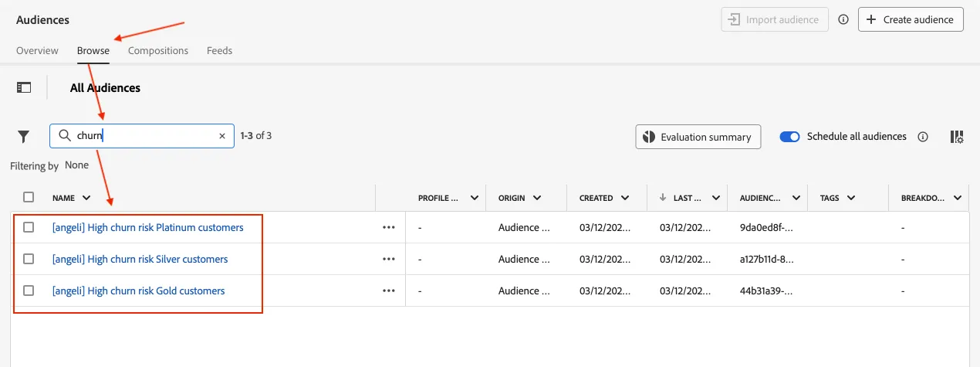Screen dimensions: 980x367
Task: Click the audience ID 9da0ed8f cell
Action: pos(766,228)
